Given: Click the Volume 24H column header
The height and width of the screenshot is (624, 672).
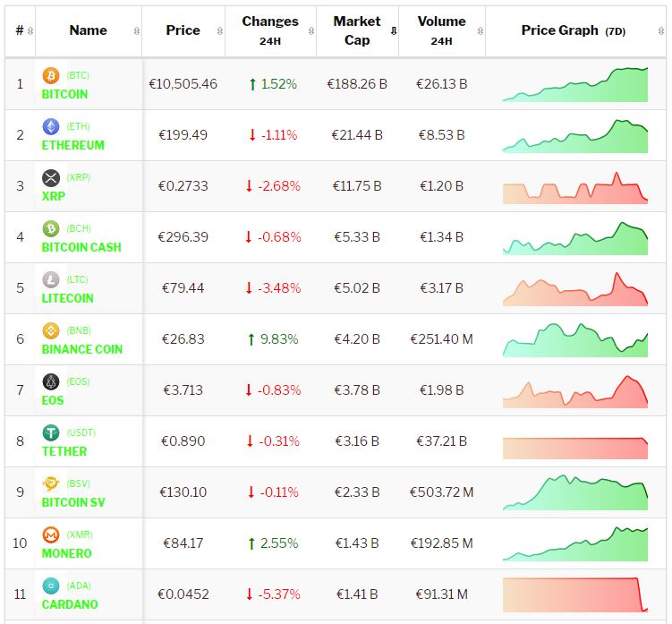Looking at the screenshot, I should [441, 30].
